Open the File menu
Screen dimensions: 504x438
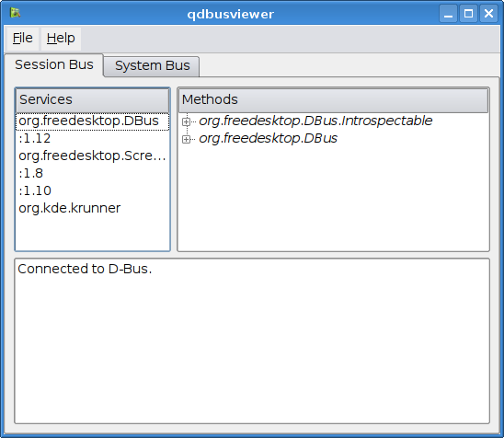[22, 39]
